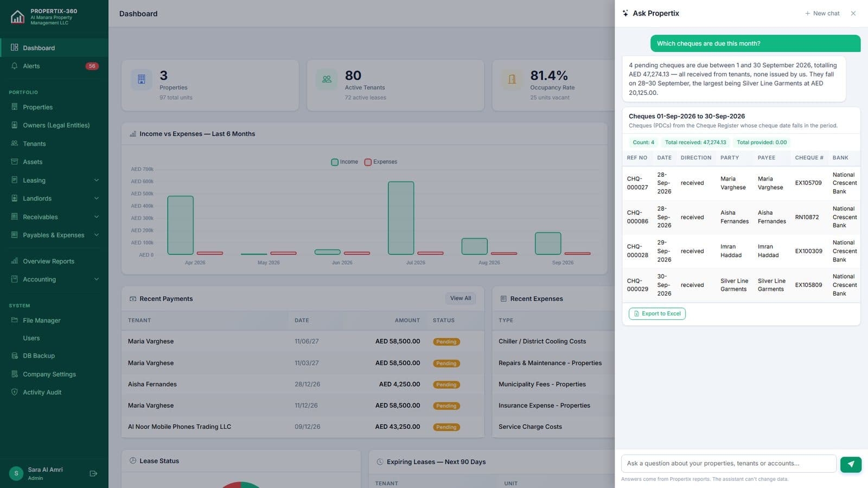Click the sign-out icon beside Sara Al Amri
The height and width of the screenshot is (488, 868).
pyautogui.click(x=93, y=473)
